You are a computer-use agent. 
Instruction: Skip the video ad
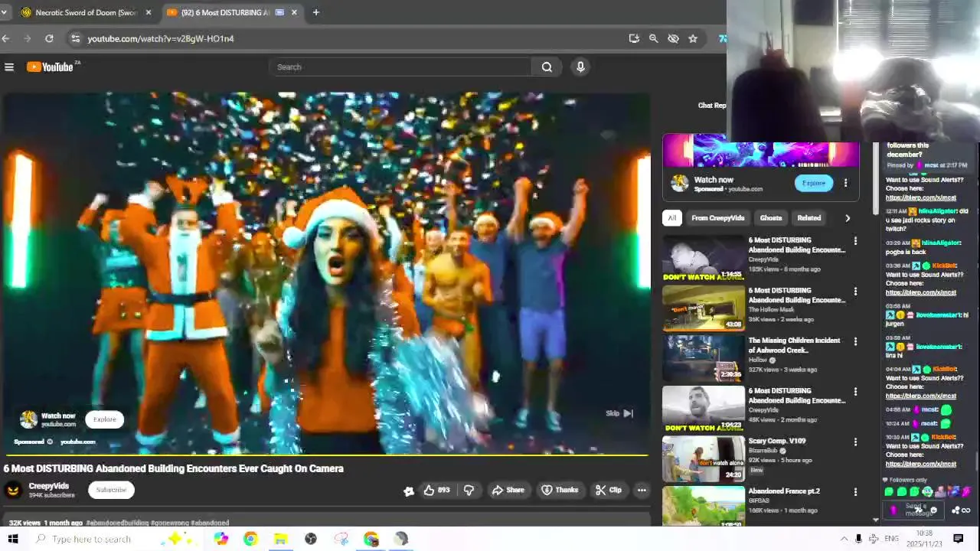click(619, 413)
